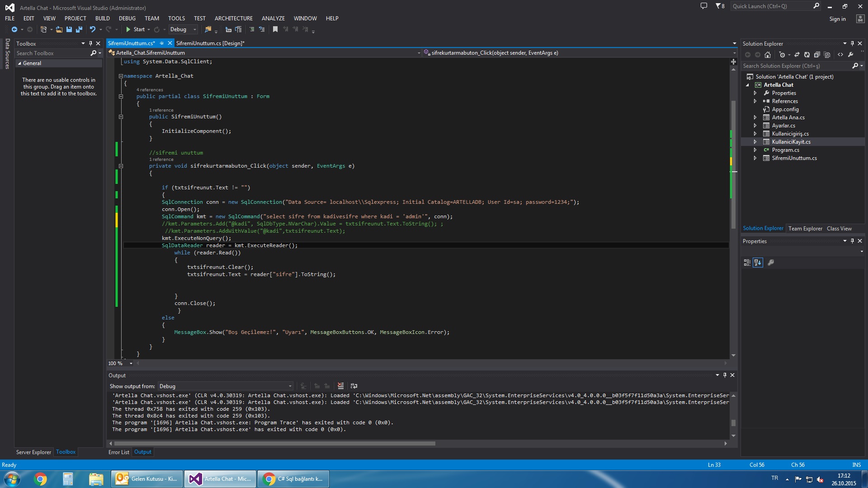Click the Solution Explorer Properties wrench icon
This screenshot has height=488, width=868.
(851, 55)
